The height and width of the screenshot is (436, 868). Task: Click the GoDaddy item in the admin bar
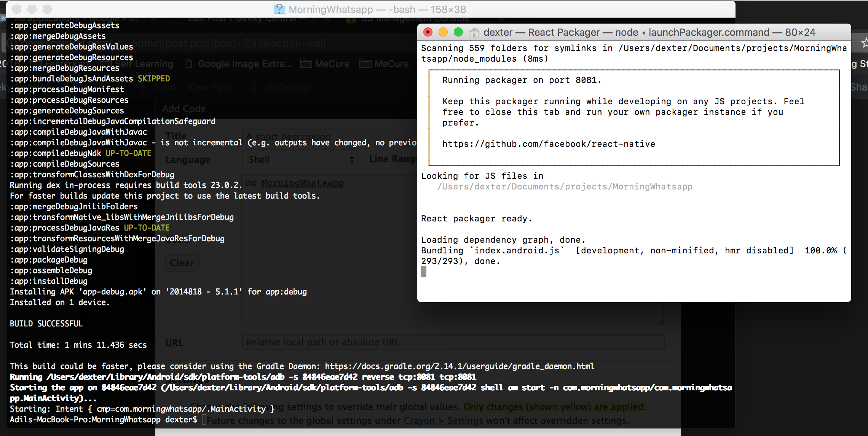(x=280, y=87)
